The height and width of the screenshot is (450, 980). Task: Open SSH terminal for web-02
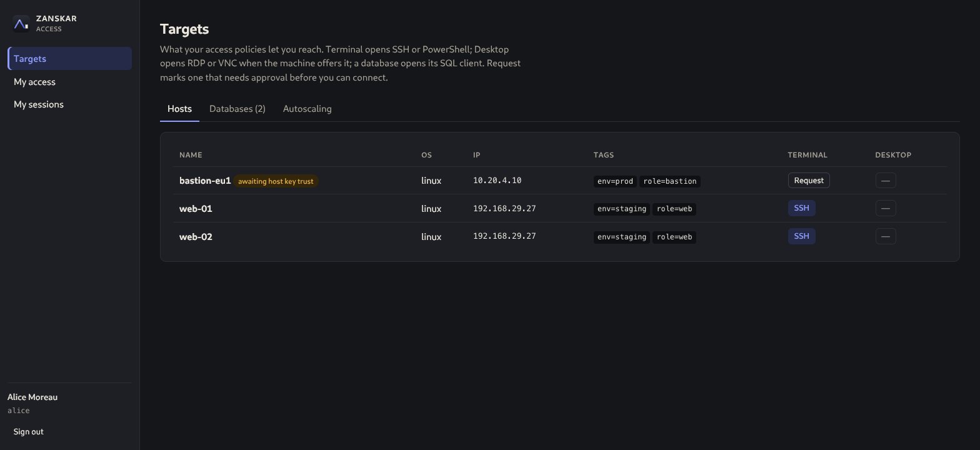click(x=801, y=236)
